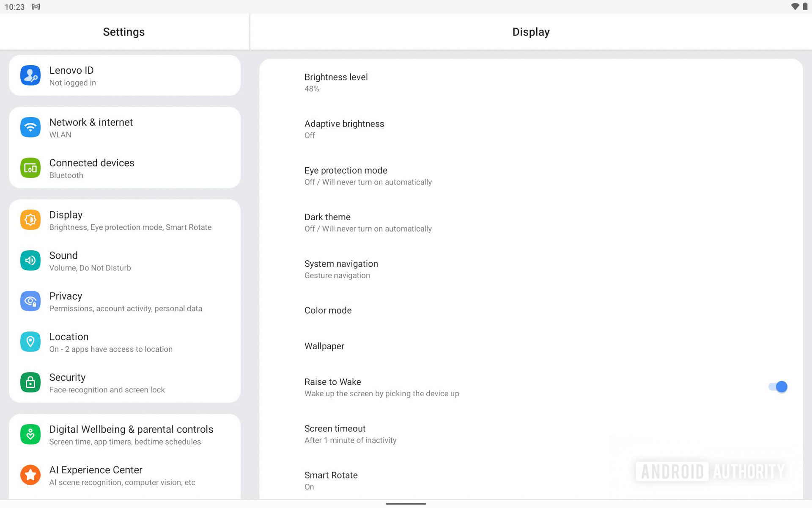Click the green Connected devices icon

coord(30,168)
